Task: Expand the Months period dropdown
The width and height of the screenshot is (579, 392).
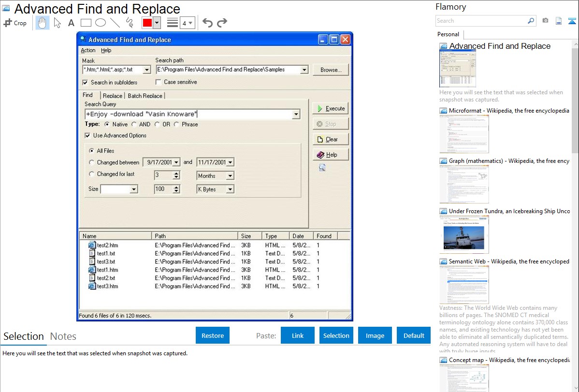Action: tap(230, 176)
